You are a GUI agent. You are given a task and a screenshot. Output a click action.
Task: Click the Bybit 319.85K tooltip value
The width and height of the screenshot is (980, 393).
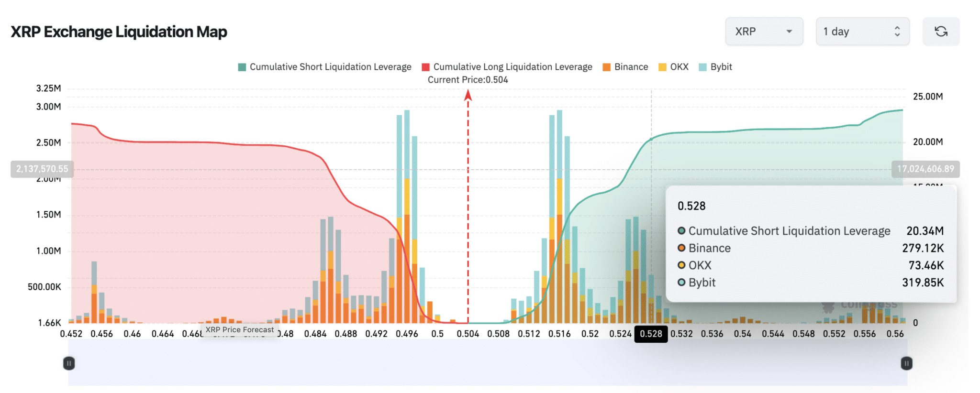[923, 283]
